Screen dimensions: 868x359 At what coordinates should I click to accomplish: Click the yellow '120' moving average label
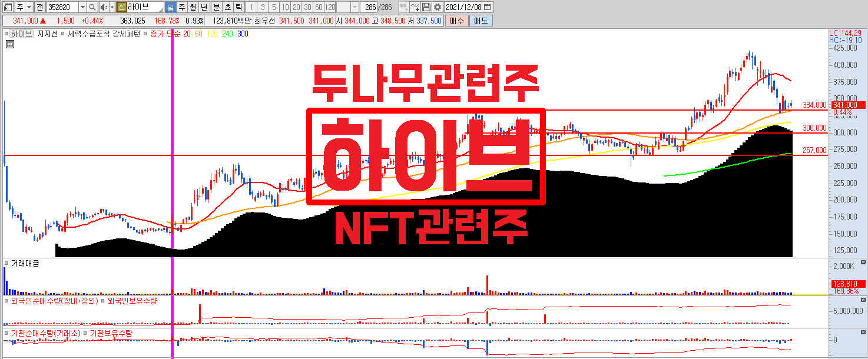pyautogui.click(x=211, y=34)
